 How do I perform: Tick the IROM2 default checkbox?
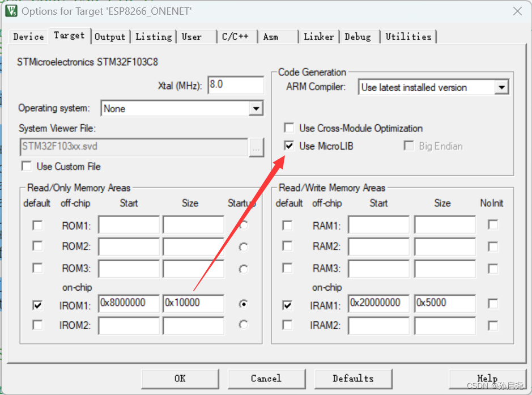[37, 325]
